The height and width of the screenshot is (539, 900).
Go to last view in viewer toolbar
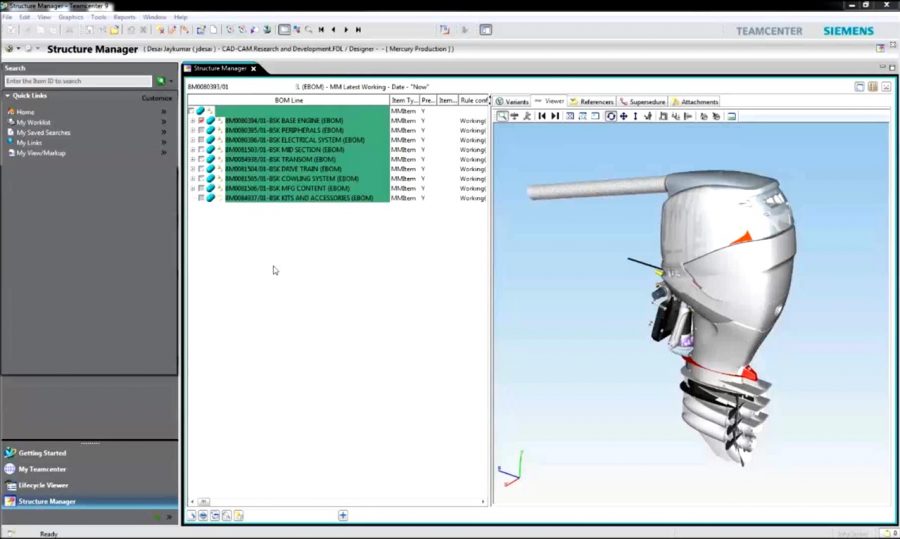point(555,117)
